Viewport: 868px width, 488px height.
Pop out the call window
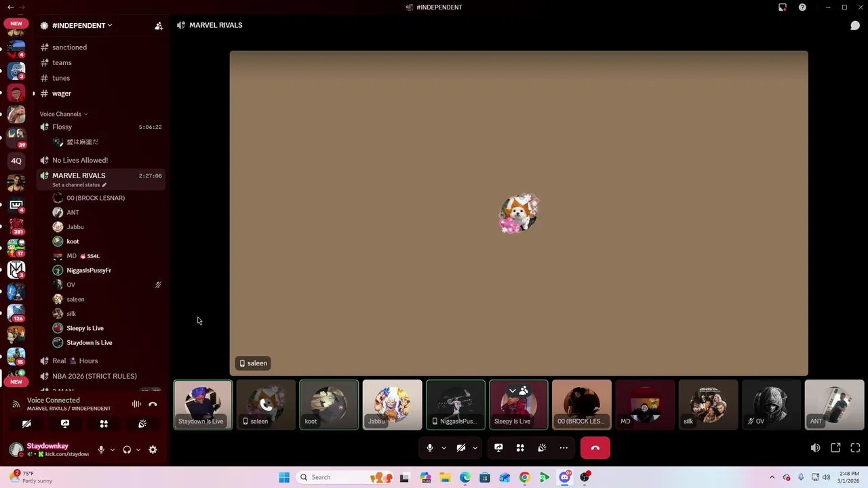tap(835, 448)
